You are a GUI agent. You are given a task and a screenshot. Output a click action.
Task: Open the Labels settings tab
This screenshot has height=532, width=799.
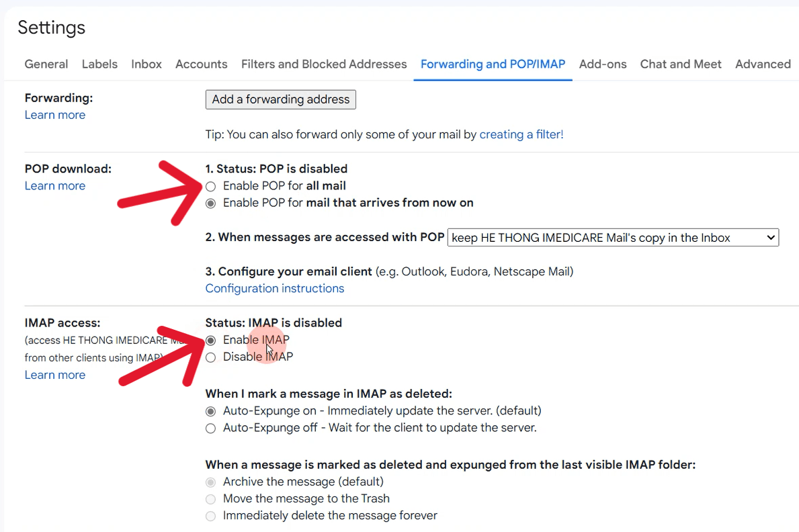pos(99,64)
